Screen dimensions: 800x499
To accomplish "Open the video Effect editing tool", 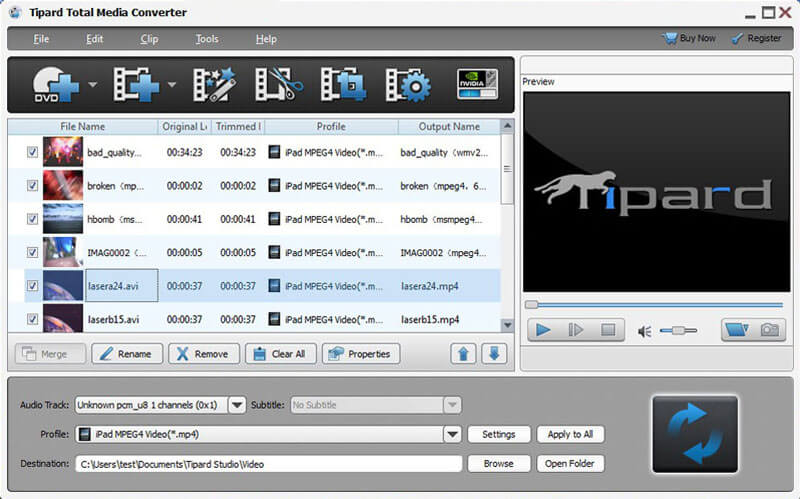I will (213, 85).
